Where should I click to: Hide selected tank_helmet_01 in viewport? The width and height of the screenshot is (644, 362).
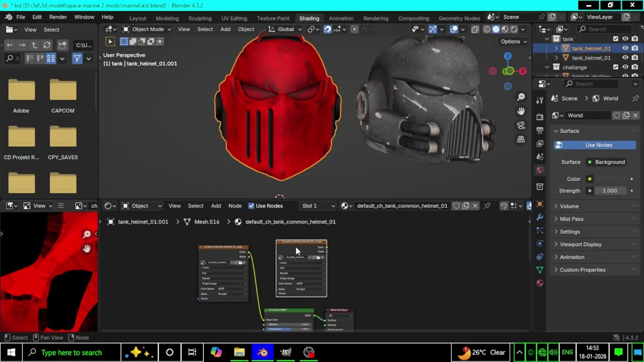(625, 48)
